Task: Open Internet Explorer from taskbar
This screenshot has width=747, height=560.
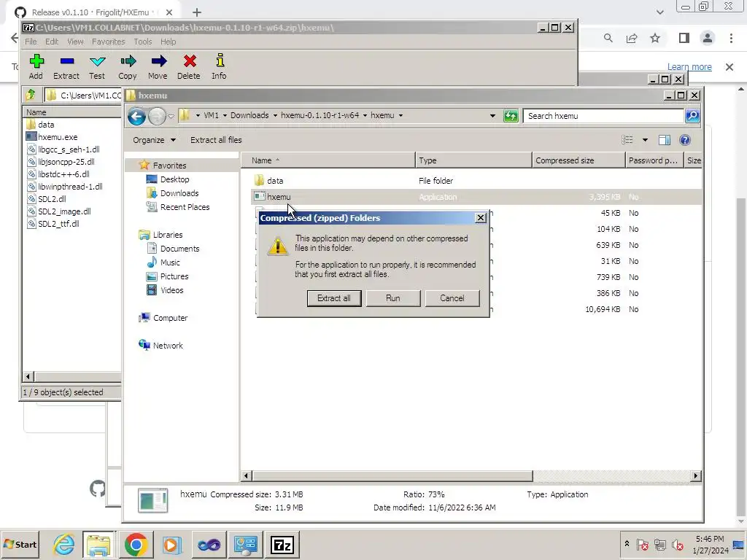Action: pos(64,545)
